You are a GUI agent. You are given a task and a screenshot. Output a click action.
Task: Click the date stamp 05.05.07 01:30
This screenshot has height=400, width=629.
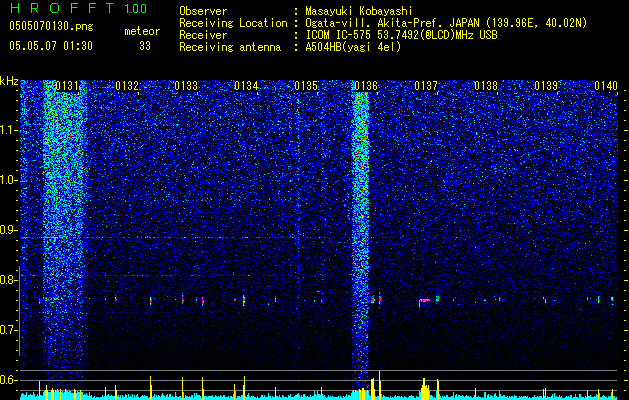tap(51, 46)
